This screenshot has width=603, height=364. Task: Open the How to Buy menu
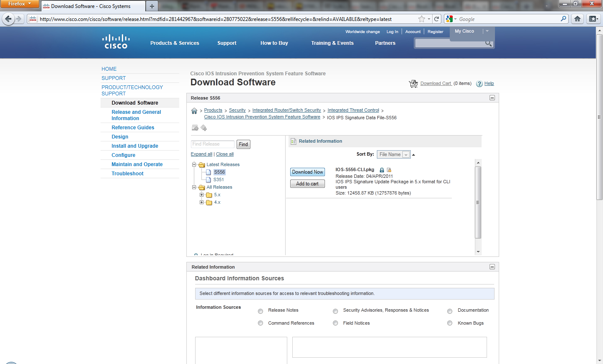(x=274, y=43)
